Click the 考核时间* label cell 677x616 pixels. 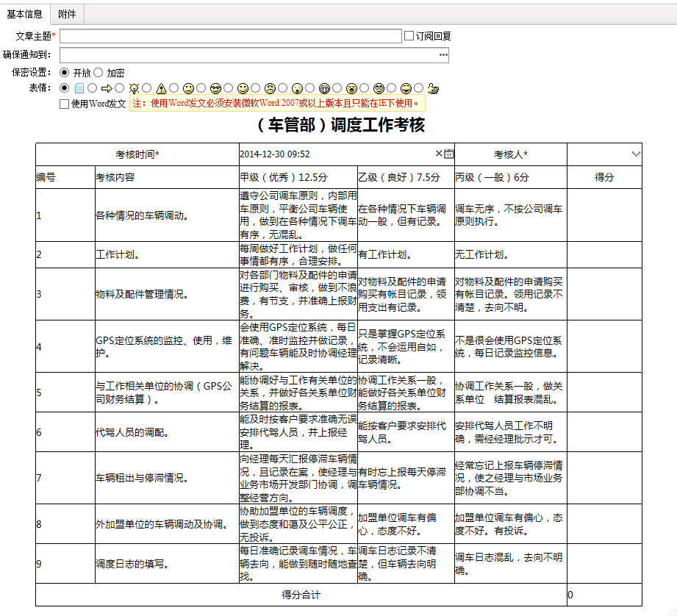pos(137,154)
